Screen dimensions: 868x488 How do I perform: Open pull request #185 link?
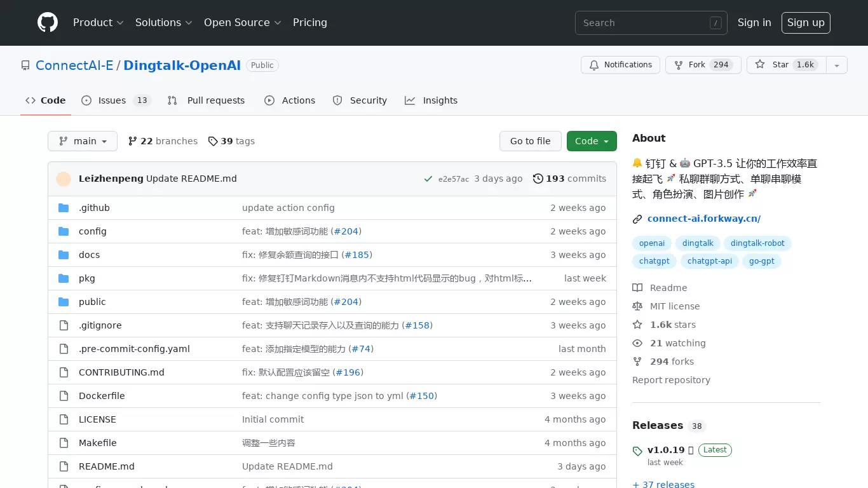point(357,255)
